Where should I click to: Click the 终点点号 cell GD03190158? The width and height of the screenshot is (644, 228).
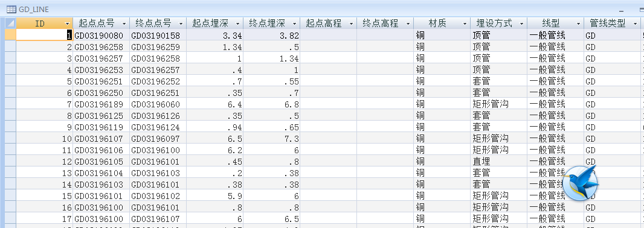click(158, 35)
